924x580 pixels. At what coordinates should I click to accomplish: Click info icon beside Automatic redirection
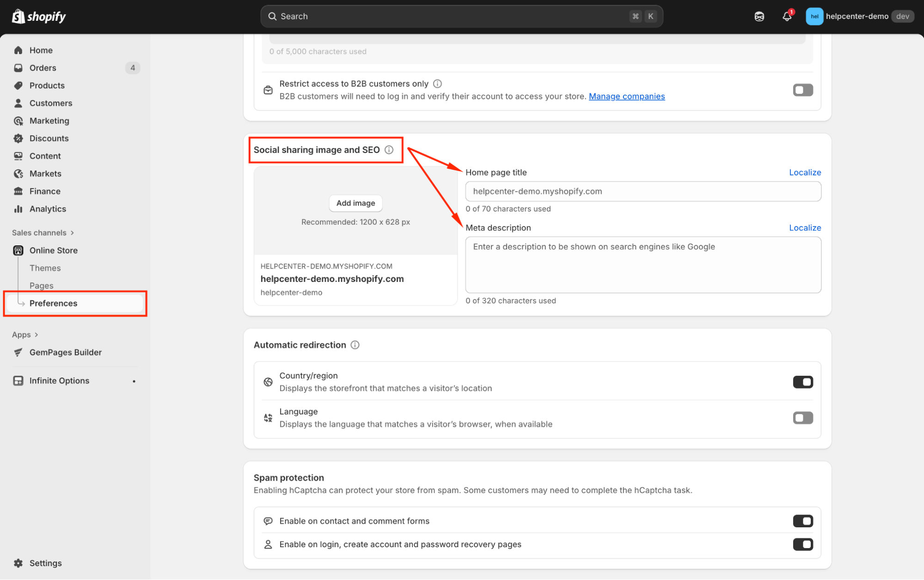[x=355, y=345]
